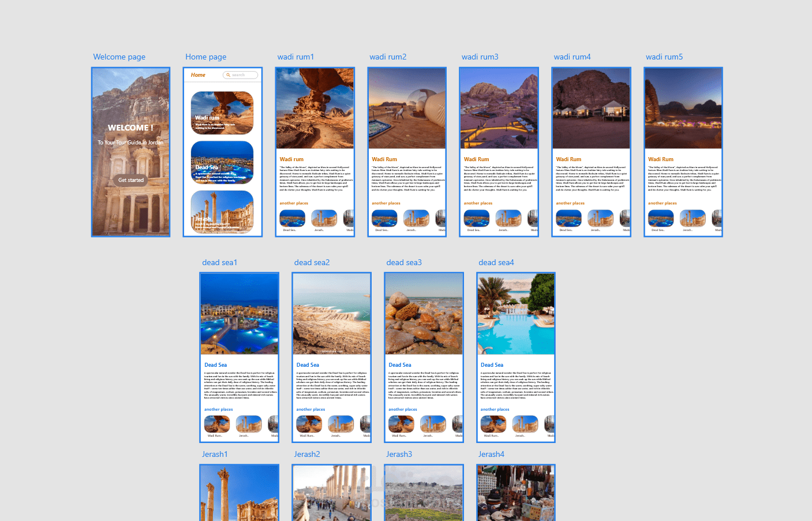Screen dimensions: 812x521
Task: Click the search field on Home page
Action: pos(240,75)
